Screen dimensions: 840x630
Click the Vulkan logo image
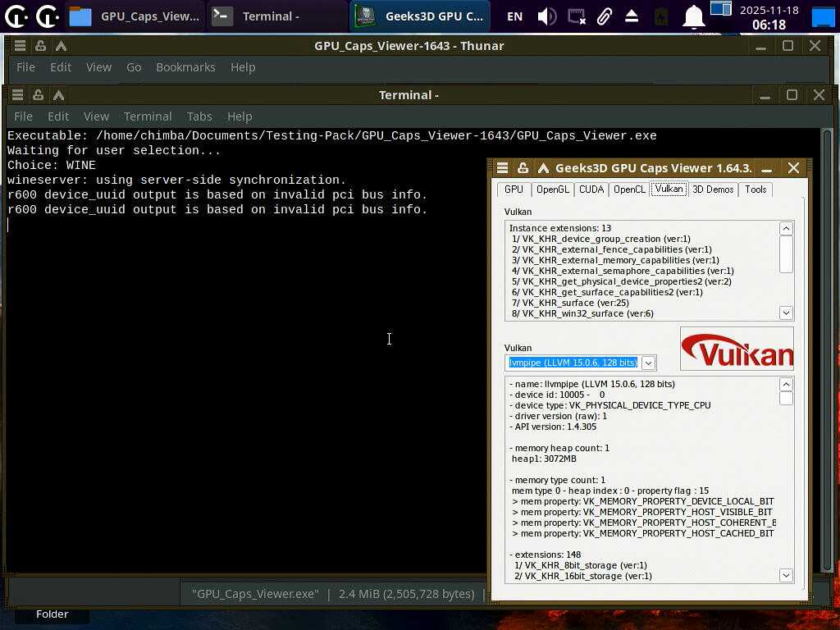pos(737,349)
